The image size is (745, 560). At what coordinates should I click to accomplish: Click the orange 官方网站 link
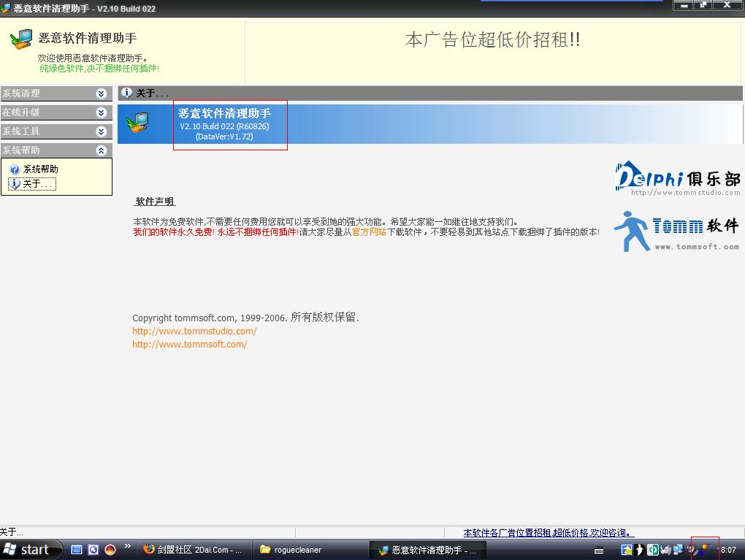[369, 232]
